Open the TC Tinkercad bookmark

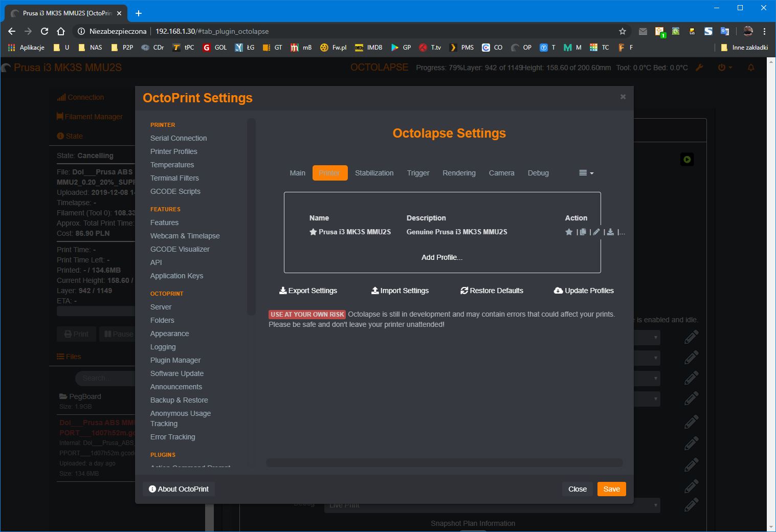(600, 47)
